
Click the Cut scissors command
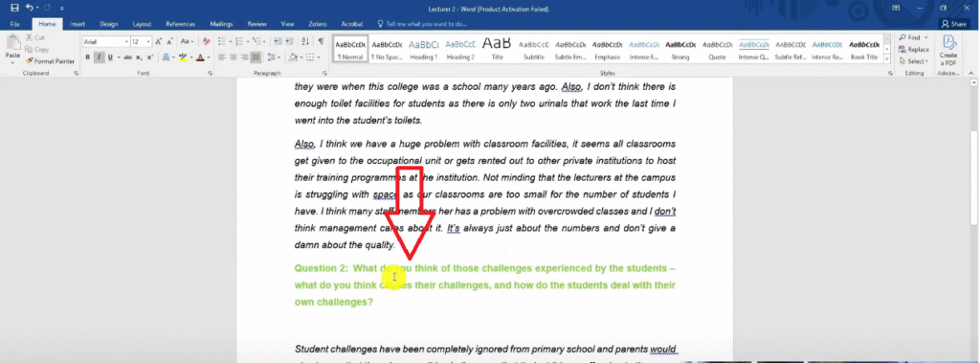coord(35,38)
